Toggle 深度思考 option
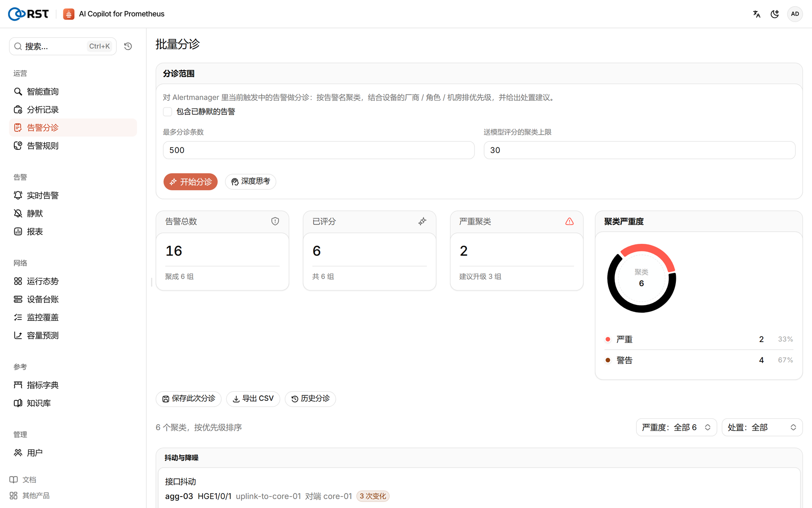812x508 pixels. click(250, 182)
